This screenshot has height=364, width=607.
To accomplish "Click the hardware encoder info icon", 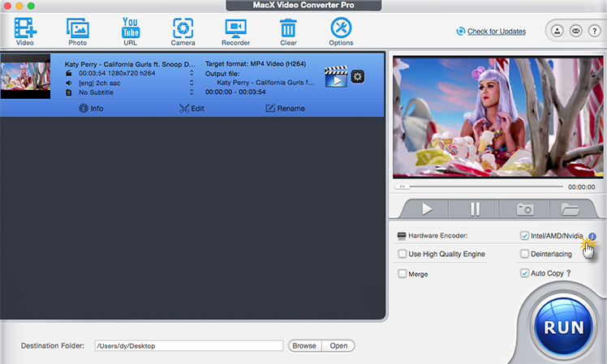I will pos(592,237).
